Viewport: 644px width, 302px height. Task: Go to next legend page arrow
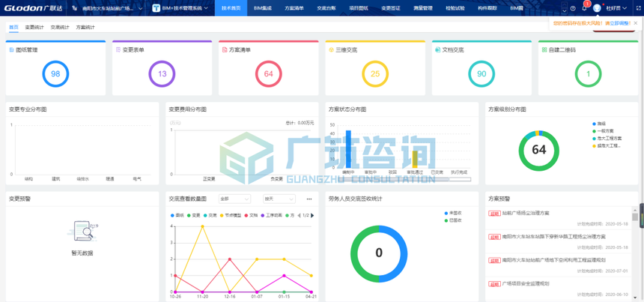[312, 215]
